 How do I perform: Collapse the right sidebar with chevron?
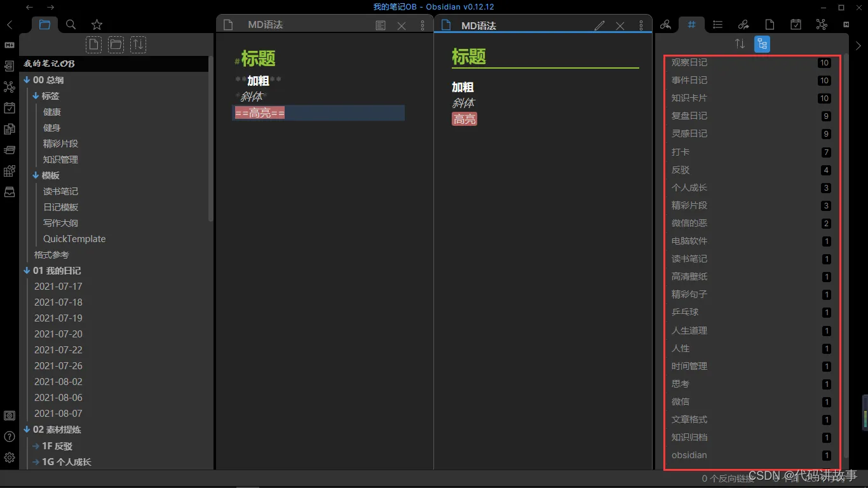(x=858, y=45)
